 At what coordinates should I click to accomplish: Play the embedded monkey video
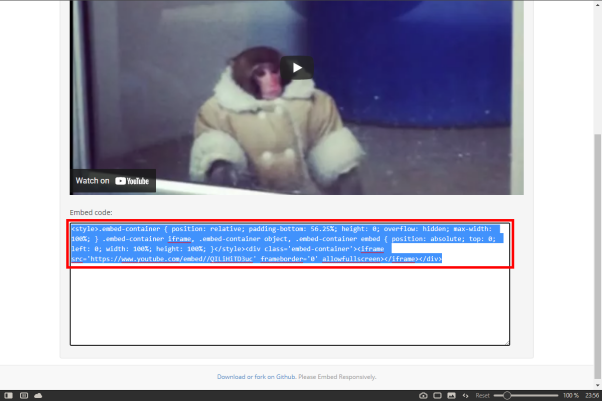pos(297,68)
